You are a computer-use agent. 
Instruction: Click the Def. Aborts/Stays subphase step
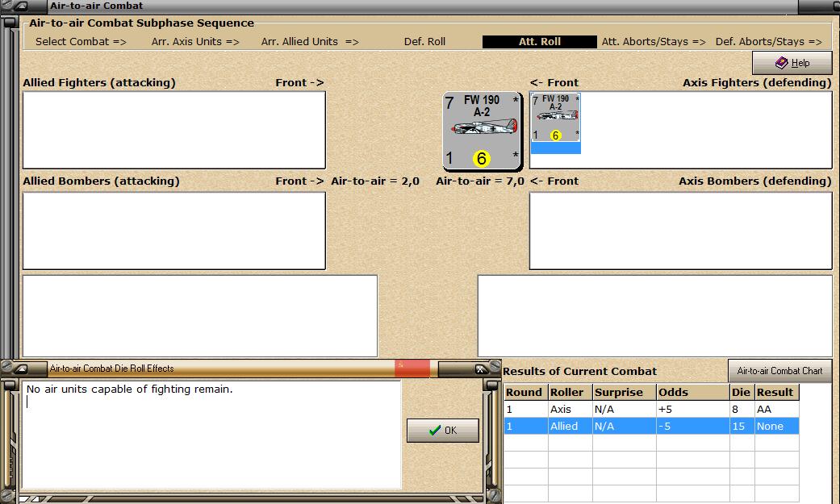pos(769,42)
